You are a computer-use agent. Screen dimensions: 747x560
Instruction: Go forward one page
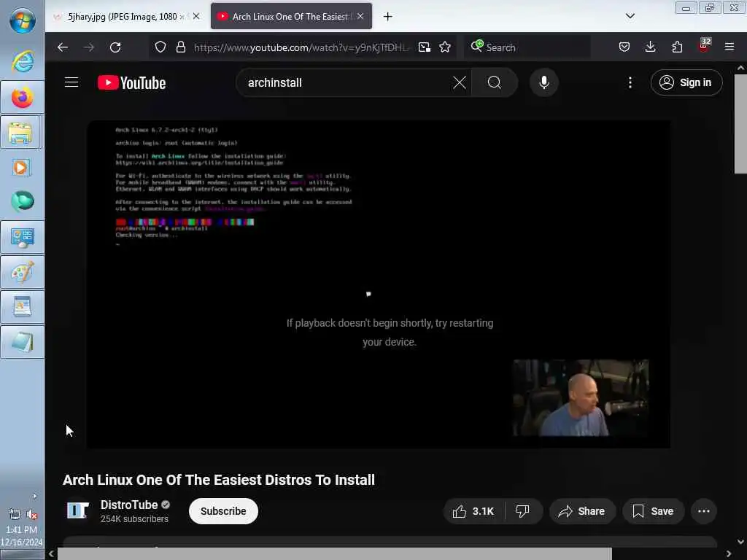(x=89, y=47)
